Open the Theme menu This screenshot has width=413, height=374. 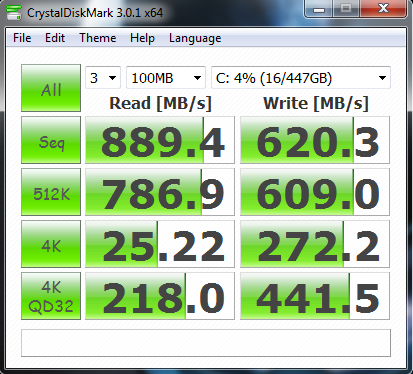tap(98, 38)
